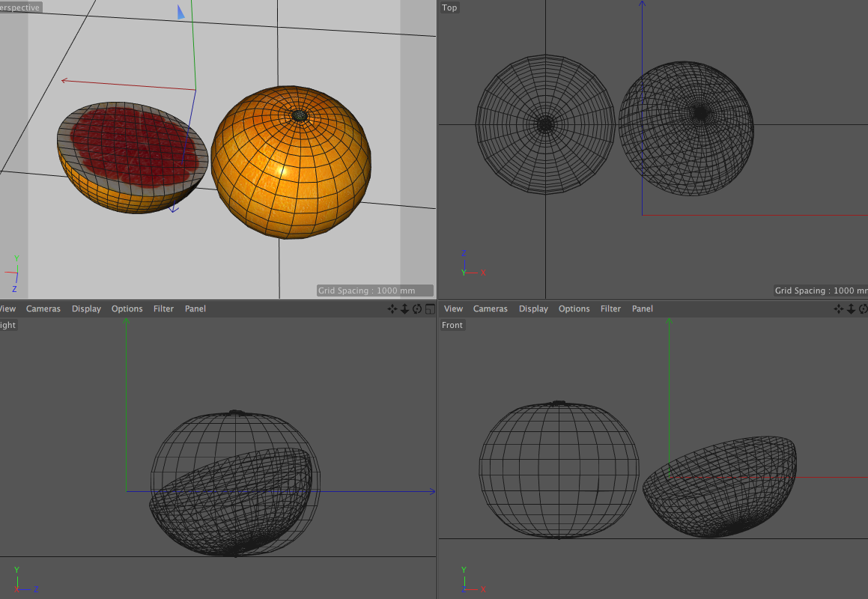Viewport: 868px width, 599px height.
Task: Toggle maximize for the Right viewport
Action: pos(430,308)
